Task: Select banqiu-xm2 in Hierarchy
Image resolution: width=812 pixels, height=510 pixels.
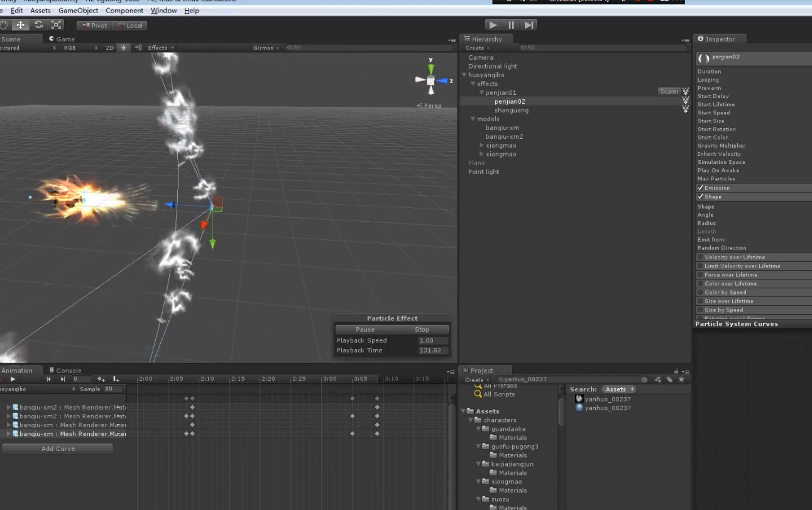Action: coord(504,136)
